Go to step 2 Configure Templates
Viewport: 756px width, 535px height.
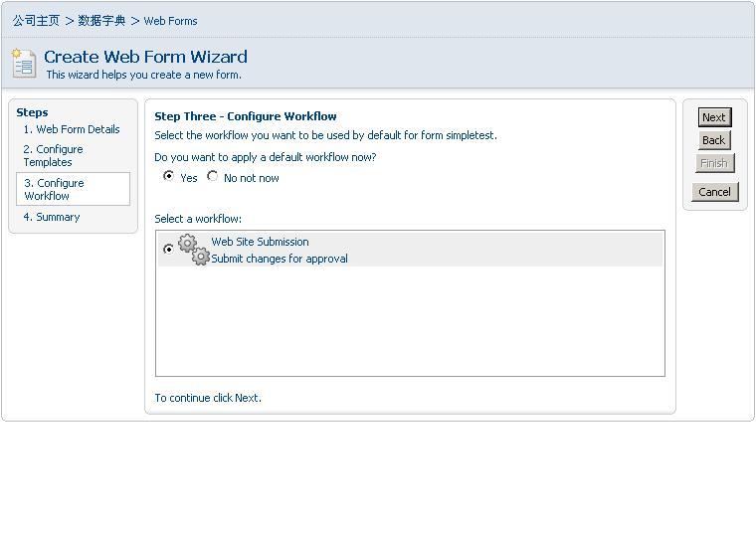coord(53,156)
